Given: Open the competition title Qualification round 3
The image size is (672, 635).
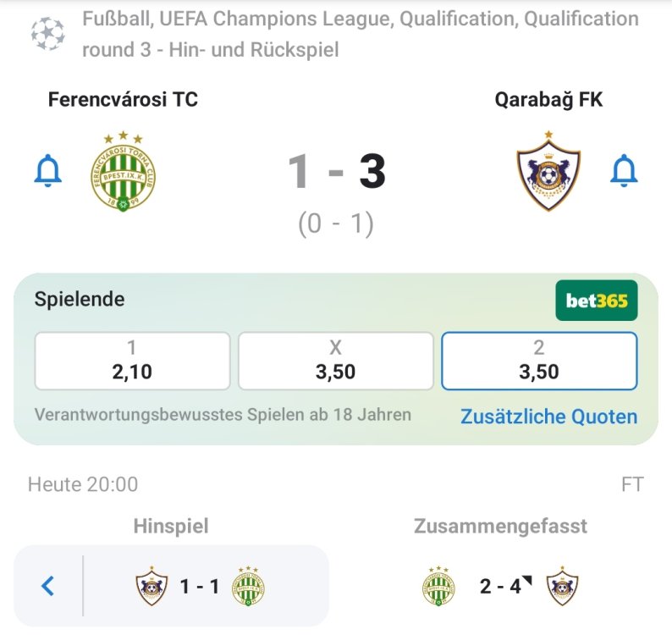Looking at the screenshot, I should click(x=361, y=34).
